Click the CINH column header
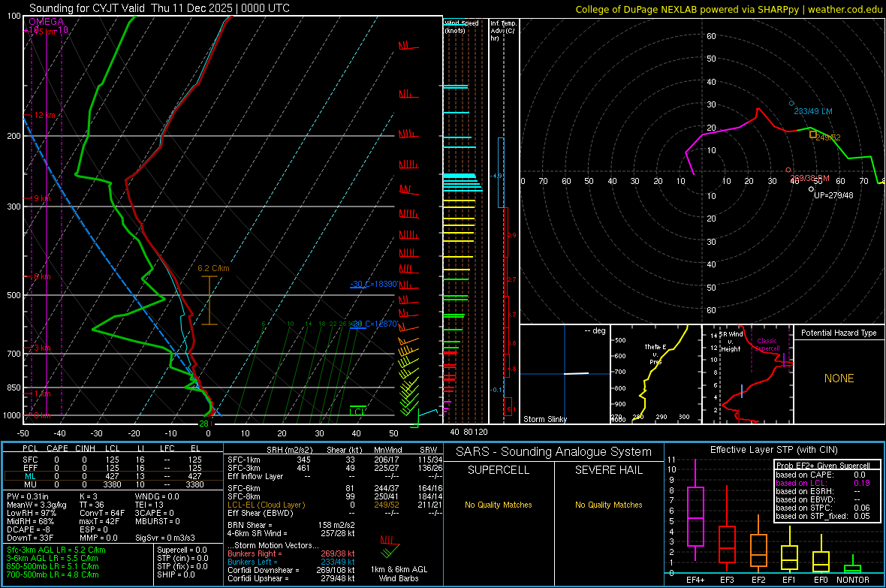This screenshot has height=588, width=886. tap(86, 448)
